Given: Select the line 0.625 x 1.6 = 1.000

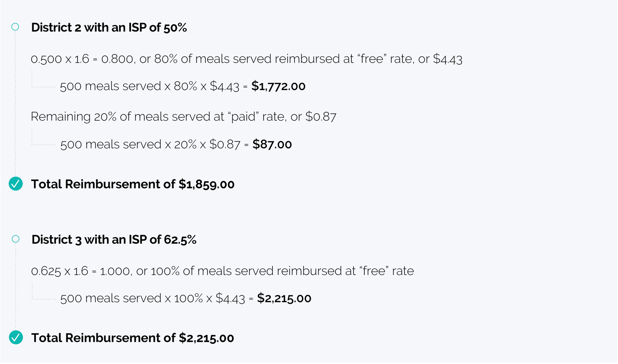Looking at the screenshot, I should coord(222,271).
